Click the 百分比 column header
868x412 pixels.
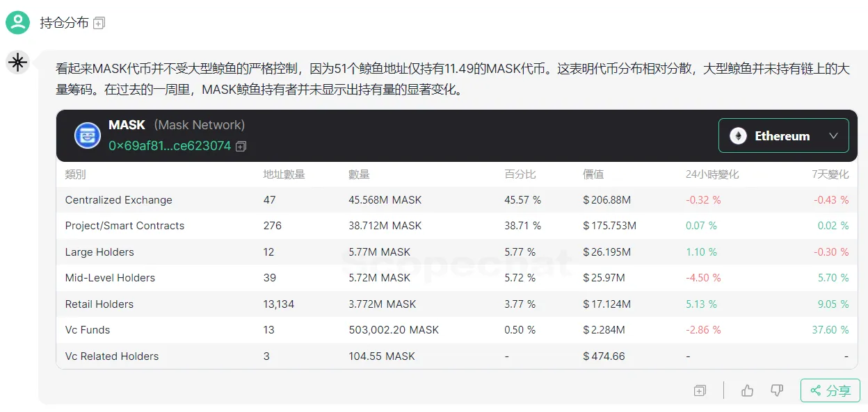pyautogui.click(x=520, y=174)
